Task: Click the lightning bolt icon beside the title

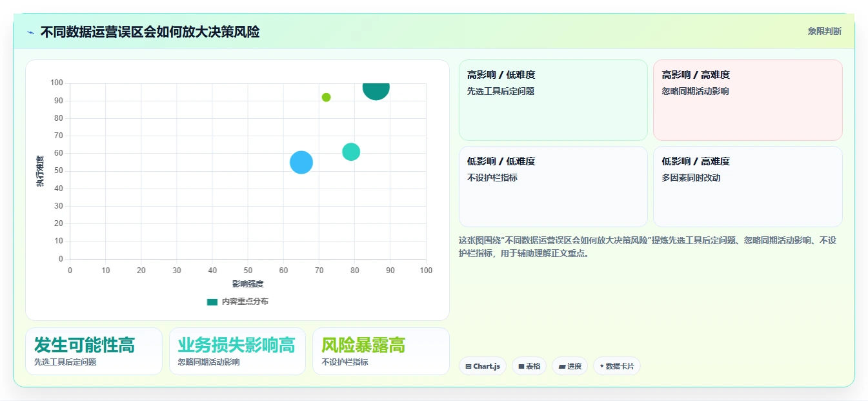Action: point(30,32)
